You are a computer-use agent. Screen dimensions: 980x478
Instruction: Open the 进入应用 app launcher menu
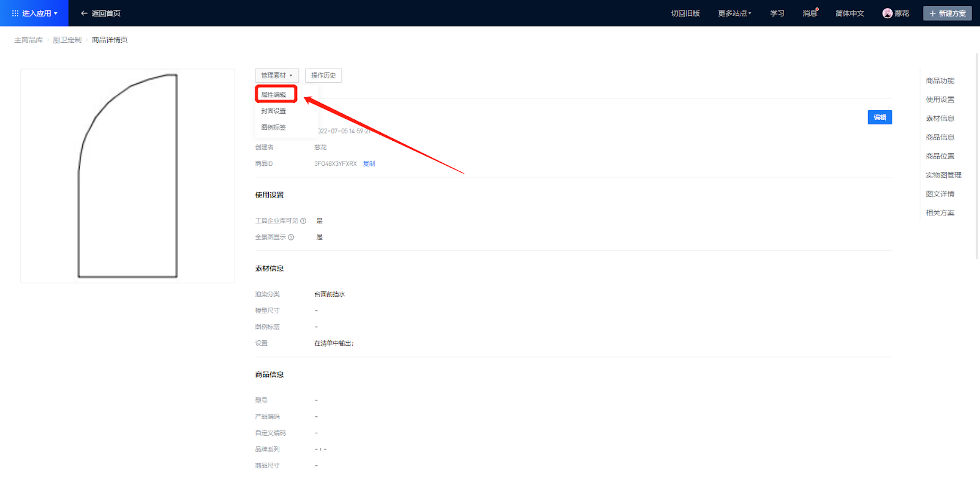coord(34,13)
